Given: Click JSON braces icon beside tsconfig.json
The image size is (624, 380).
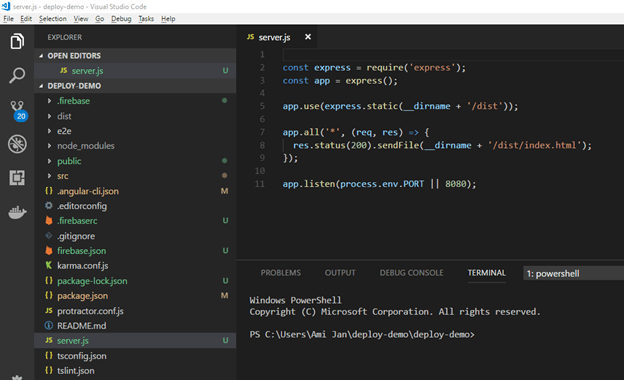Looking at the screenshot, I should tap(49, 355).
